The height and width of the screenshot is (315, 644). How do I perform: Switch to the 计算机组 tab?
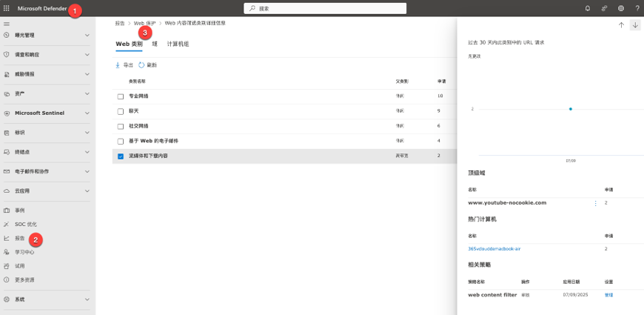coord(178,44)
